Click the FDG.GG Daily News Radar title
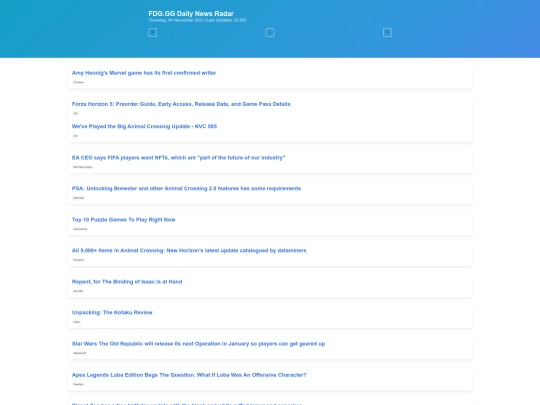The height and width of the screenshot is (405, 540). [191, 13]
